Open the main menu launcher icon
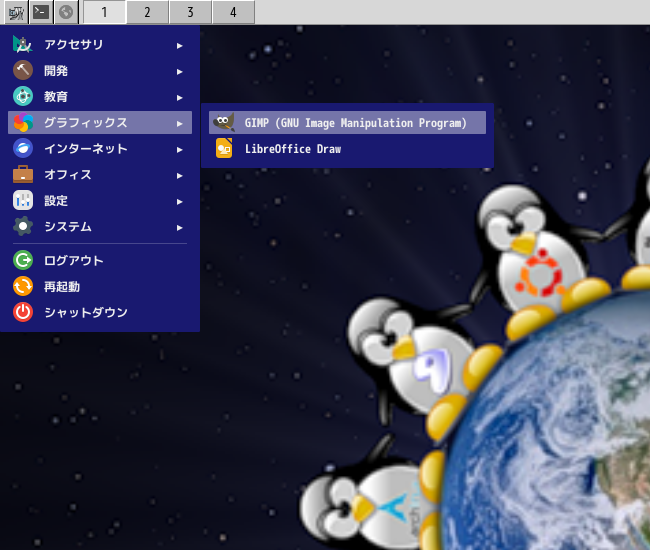Viewport: 650px width, 550px height. pos(16,12)
